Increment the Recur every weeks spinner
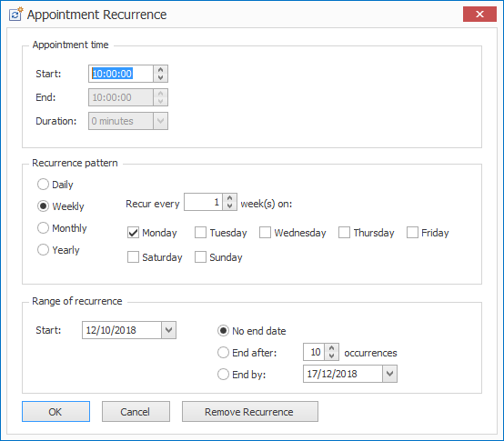Screen dimensions: 504x441 [x=229, y=198]
